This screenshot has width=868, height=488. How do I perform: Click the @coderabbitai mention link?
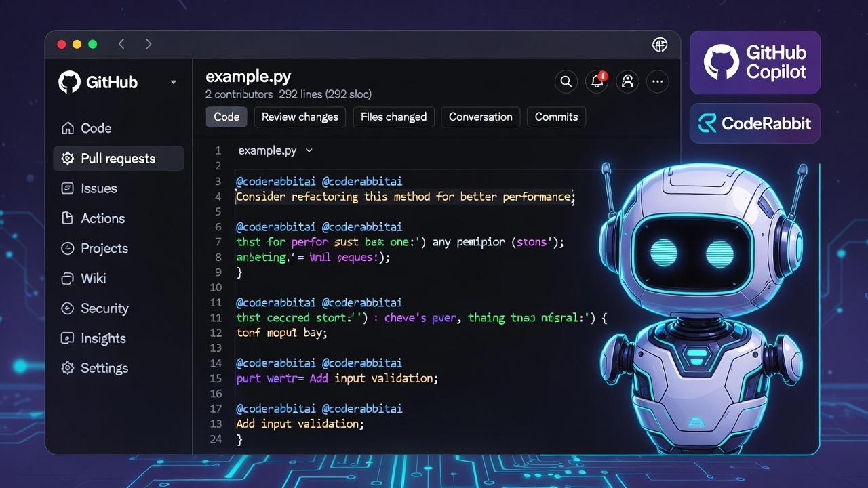pos(275,181)
